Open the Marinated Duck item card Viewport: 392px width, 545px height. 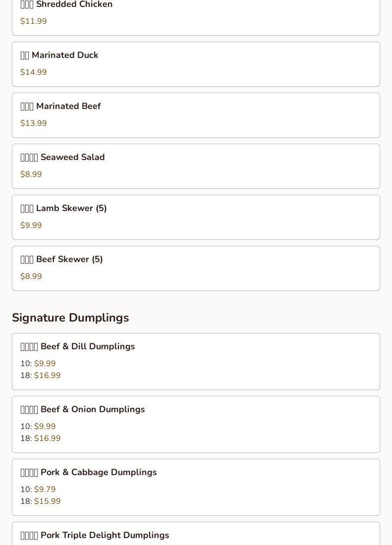click(x=196, y=64)
